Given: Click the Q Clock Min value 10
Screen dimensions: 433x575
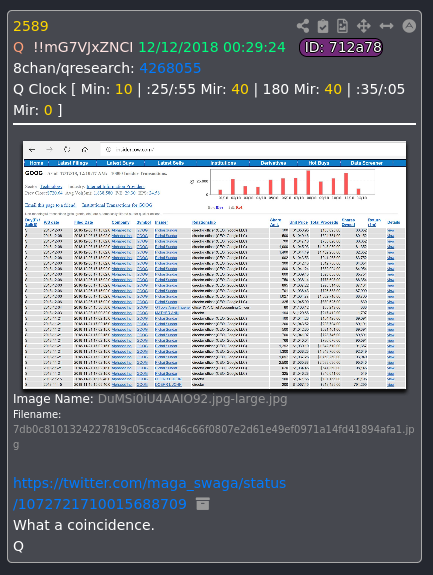Looking at the screenshot, I should click(124, 89).
